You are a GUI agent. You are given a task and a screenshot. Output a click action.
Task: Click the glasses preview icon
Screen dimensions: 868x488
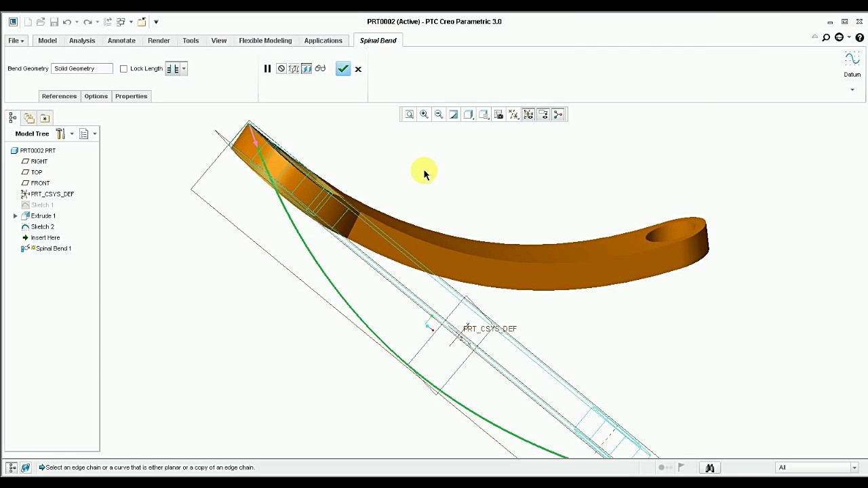(x=320, y=68)
